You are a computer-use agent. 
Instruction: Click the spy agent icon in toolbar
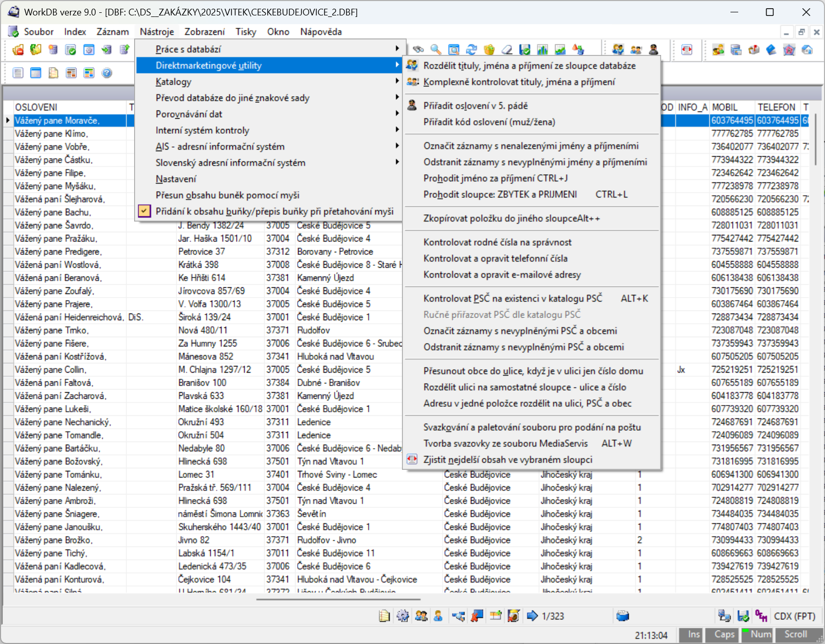[653, 49]
